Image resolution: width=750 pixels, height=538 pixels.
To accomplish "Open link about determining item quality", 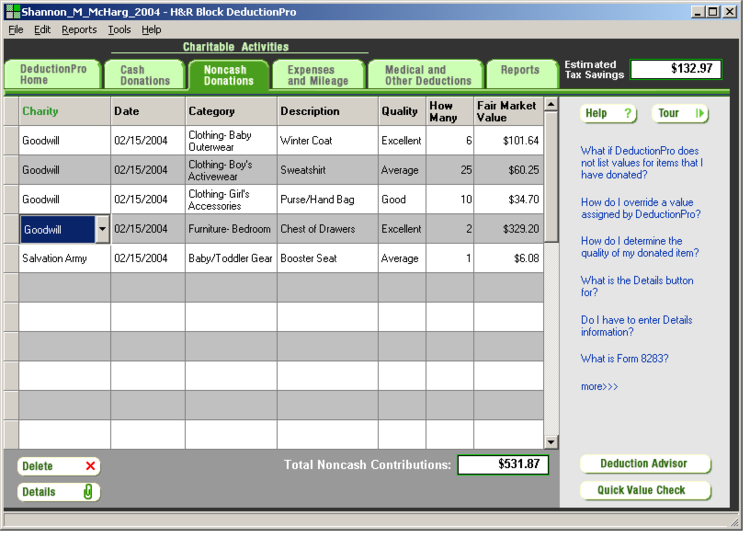I will (x=640, y=247).
